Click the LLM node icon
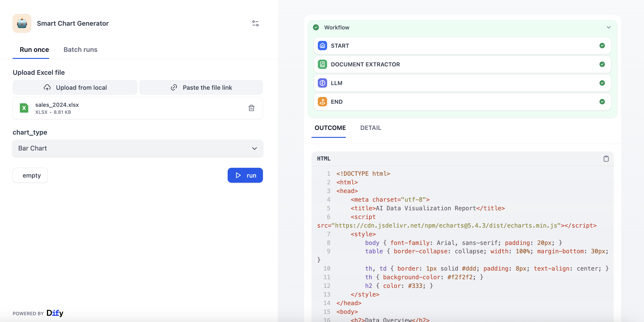The height and width of the screenshot is (322, 644). pyautogui.click(x=322, y=83)
